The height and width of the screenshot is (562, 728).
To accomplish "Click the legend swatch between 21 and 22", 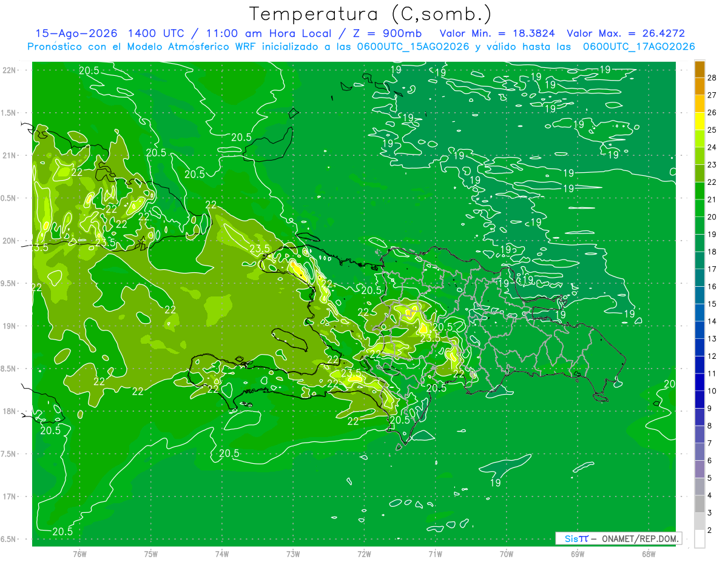I will tap(699, 191).
